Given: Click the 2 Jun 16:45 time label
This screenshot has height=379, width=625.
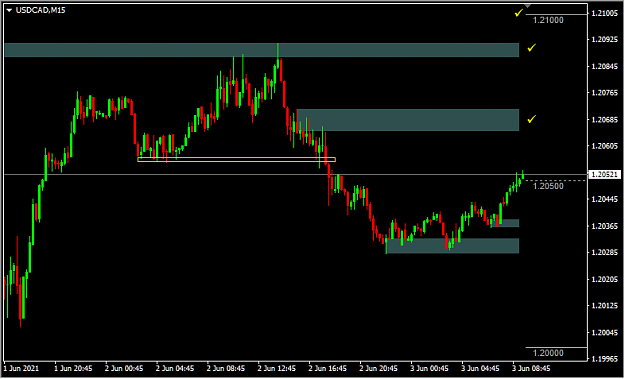Looking at the screenshot, I should (328, 368).
